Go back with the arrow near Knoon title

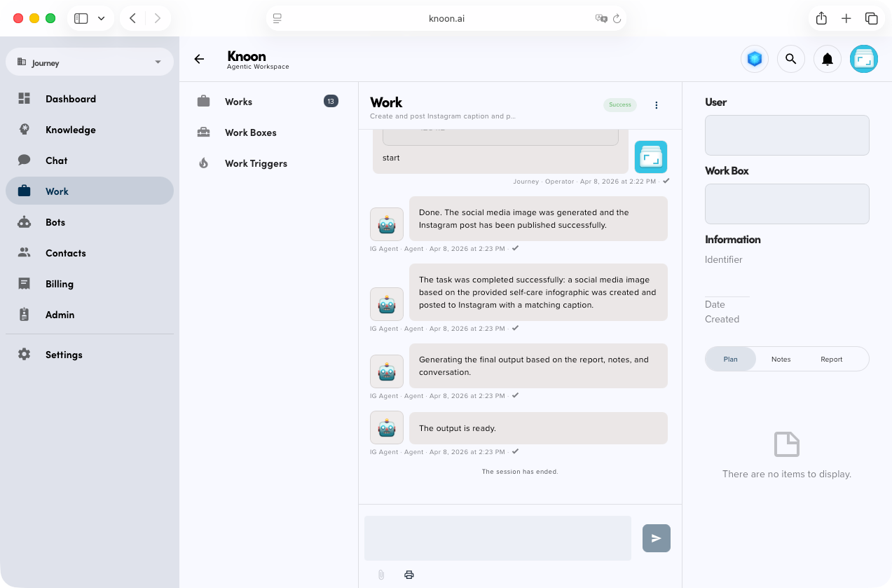(x=199, y=59)
